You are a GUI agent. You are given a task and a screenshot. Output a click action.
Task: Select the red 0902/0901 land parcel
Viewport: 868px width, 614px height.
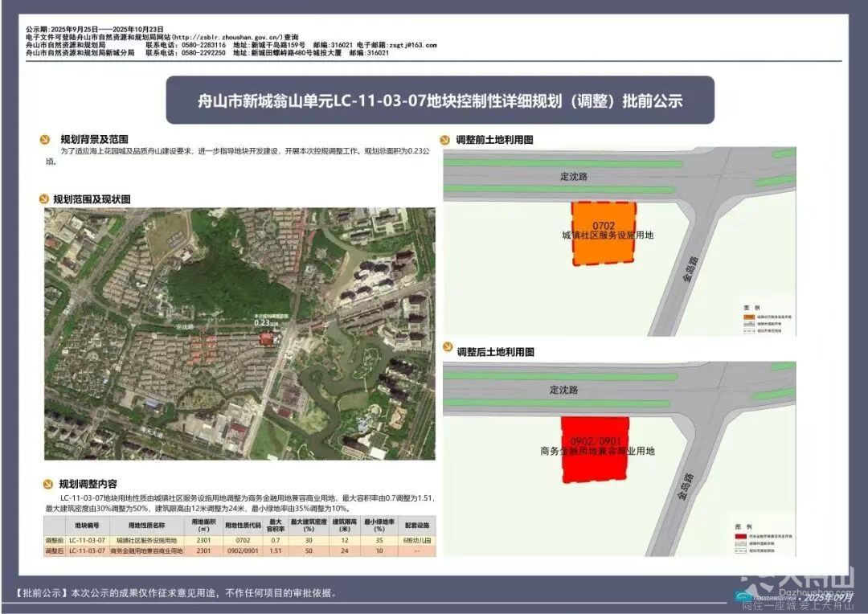pos(595,449)
